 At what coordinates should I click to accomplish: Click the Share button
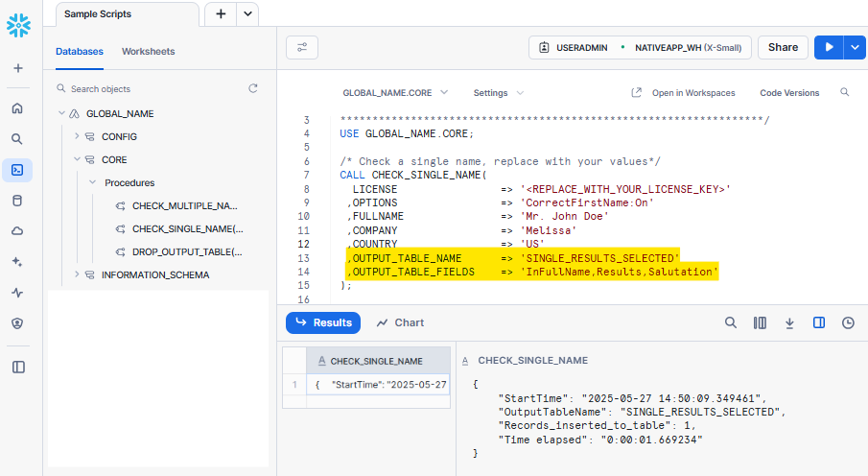point(783,48)
